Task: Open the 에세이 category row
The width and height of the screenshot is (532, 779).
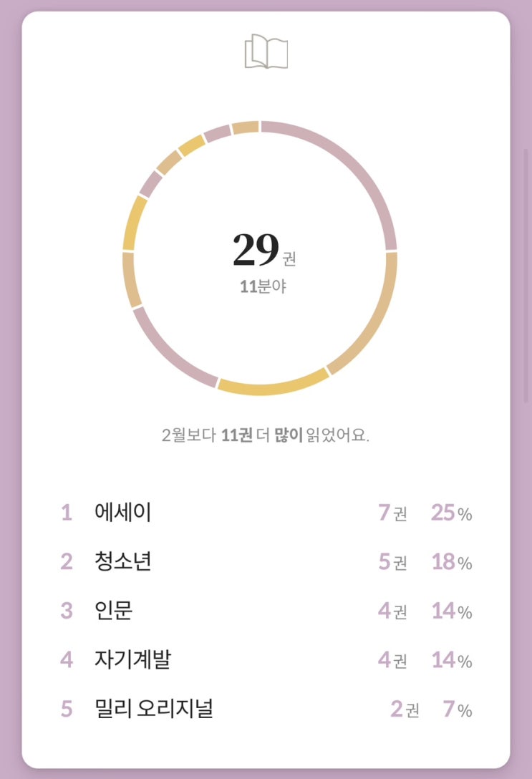Action: click(122, 513)
